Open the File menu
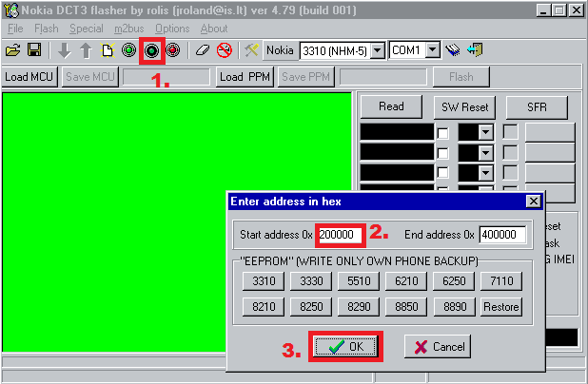588x384 pixels. [x=15, y=29]
